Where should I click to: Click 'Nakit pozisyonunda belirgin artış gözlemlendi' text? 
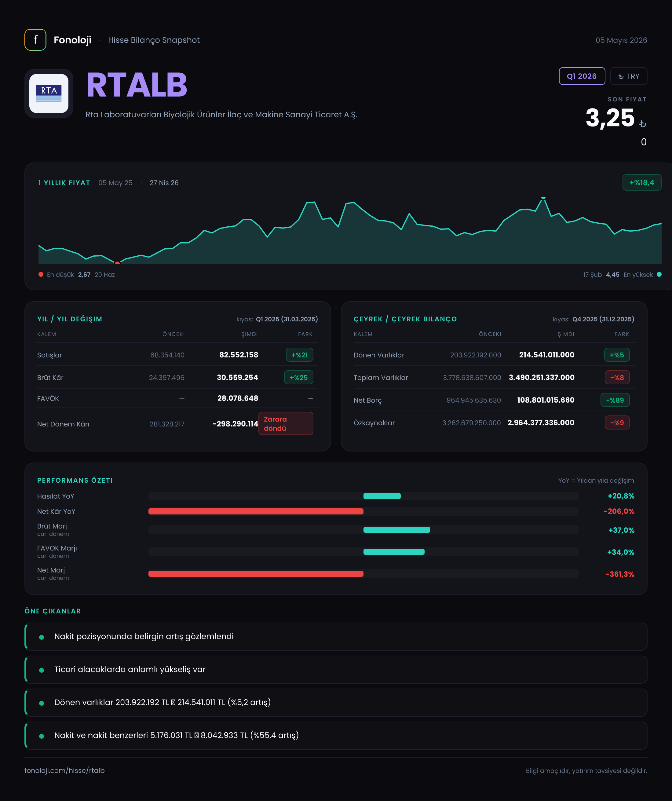click(x=144, y=637)
